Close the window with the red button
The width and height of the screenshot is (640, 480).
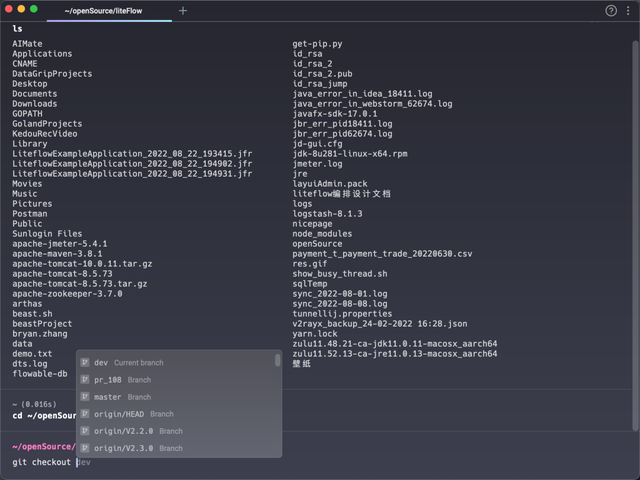[9, 9]
